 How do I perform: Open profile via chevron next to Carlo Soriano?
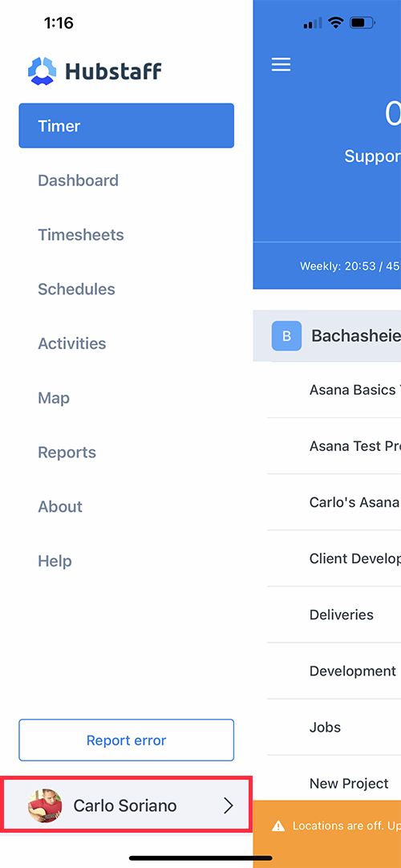click(229, 806)
